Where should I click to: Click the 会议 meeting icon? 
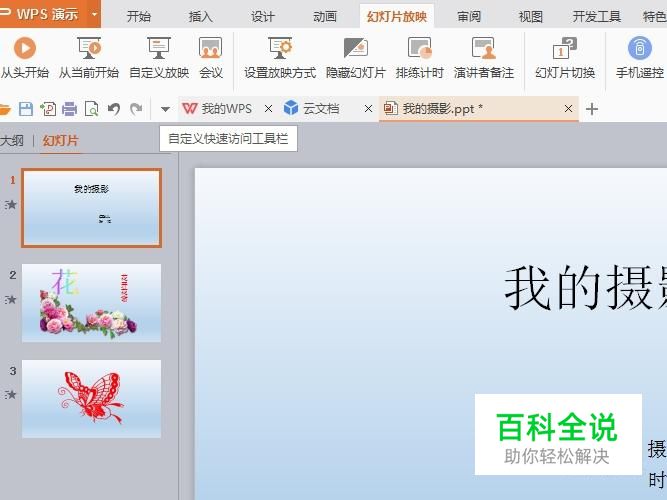(211, 58)
